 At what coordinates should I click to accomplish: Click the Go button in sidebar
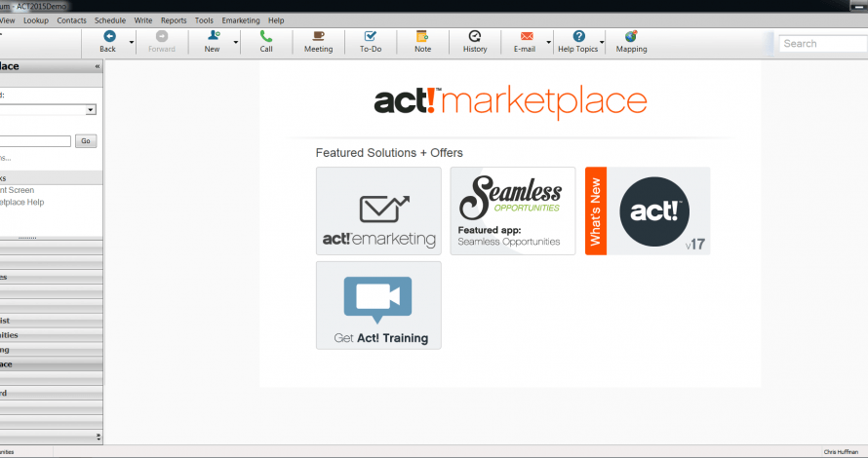(x=86, y=141)
